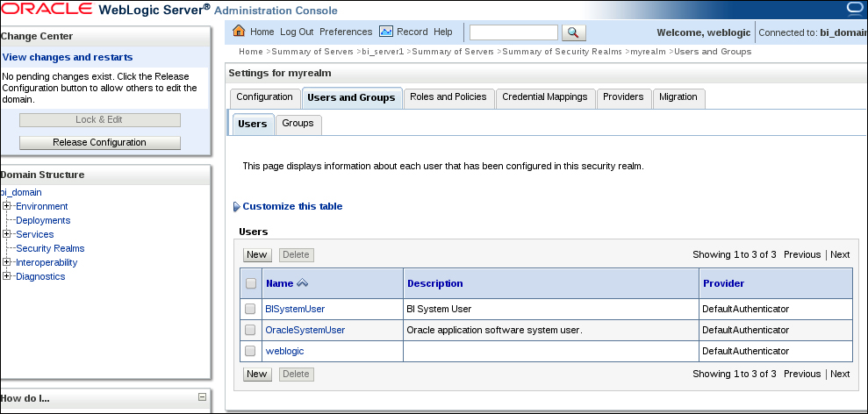Screen dimensions: 868x414
Task: Expand the Services tree node
Action: (x=6, y=234)
